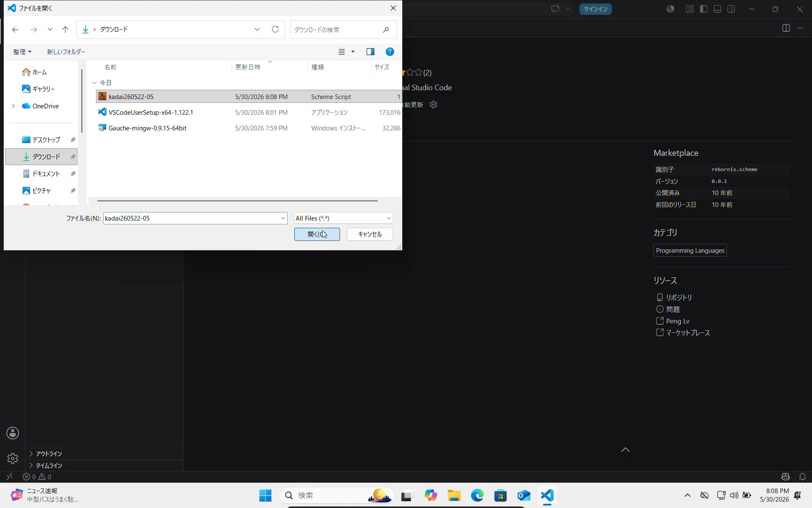Open VS Code chat icon in title bar

[x=555, y=9]
